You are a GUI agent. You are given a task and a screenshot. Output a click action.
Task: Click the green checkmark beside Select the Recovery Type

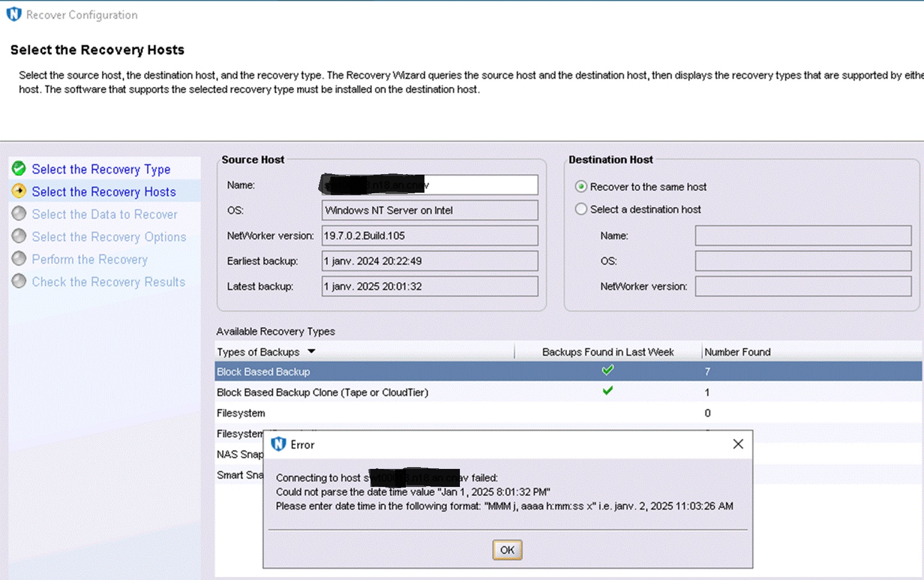tap(19, 169)
